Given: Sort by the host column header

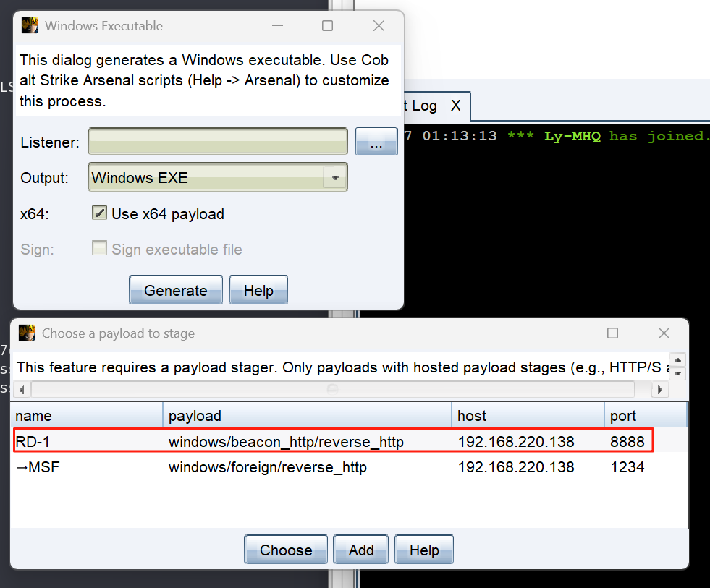Looking at the screenshot, I should [x=528, y=415].
